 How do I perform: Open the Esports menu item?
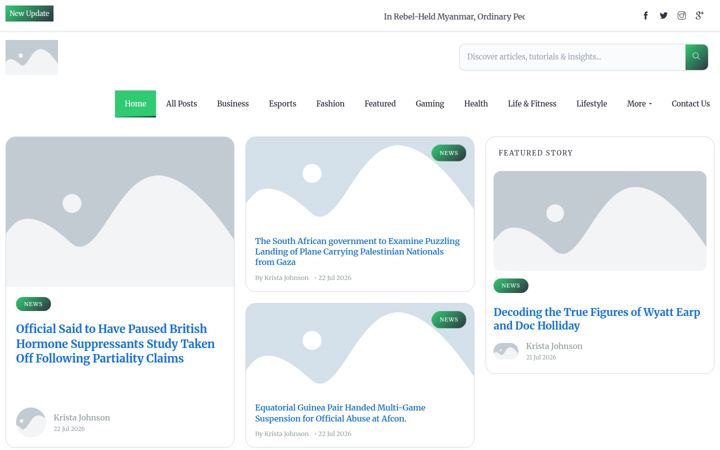click(282, 104)
